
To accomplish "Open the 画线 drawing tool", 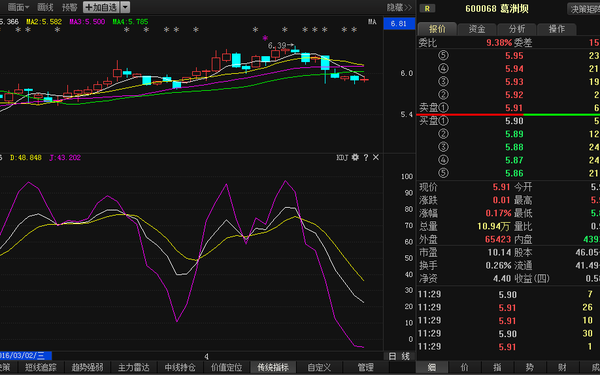I will [x=45, y=7].
